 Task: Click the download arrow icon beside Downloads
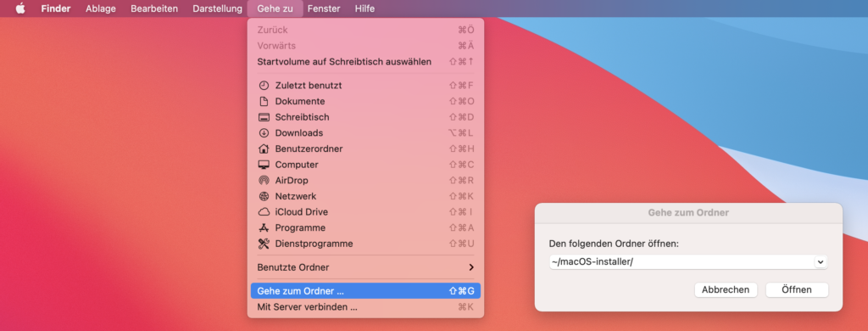point(264,133)
